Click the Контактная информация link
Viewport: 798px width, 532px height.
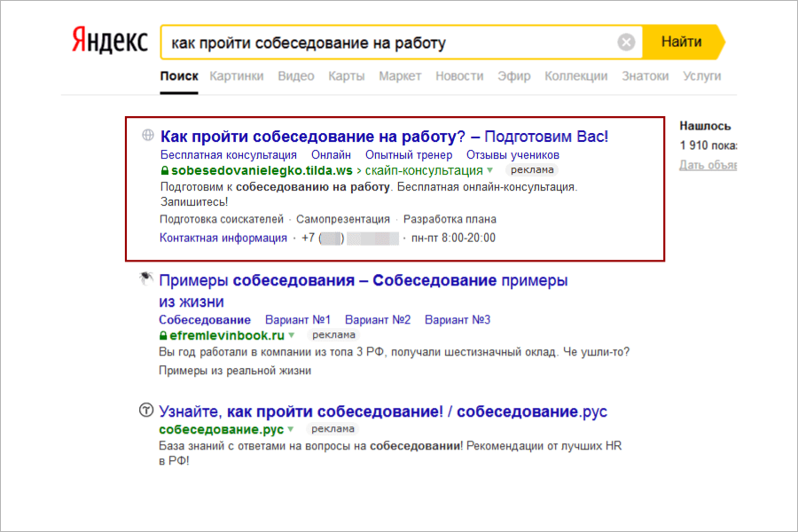(223, 238)
